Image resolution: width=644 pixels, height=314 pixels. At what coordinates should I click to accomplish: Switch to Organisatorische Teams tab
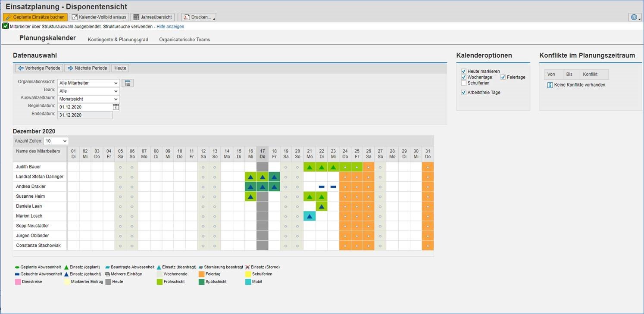pos(184,40)
